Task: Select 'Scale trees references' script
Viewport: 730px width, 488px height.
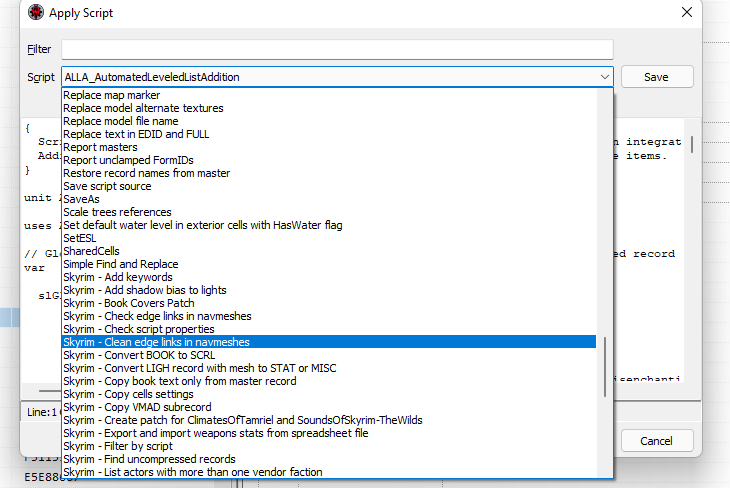Action: click(329, 212)
